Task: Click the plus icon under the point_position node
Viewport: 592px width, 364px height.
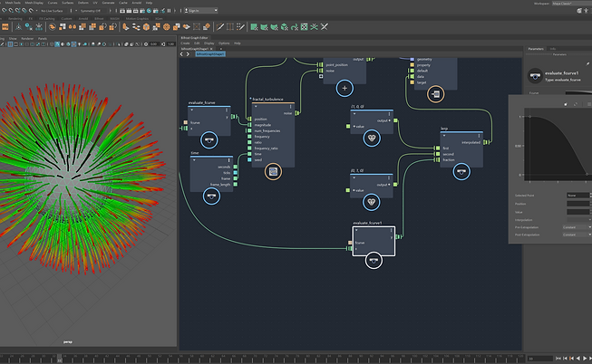Action: 345,88
